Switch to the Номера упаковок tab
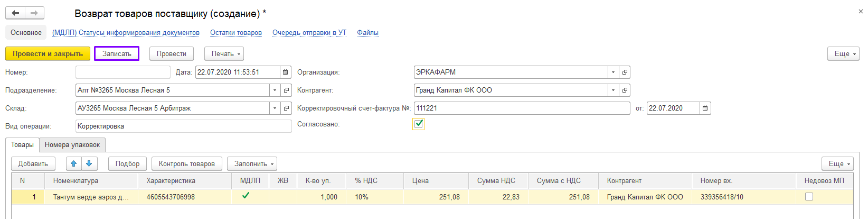868x219 pixels. [x=72, y=145]
